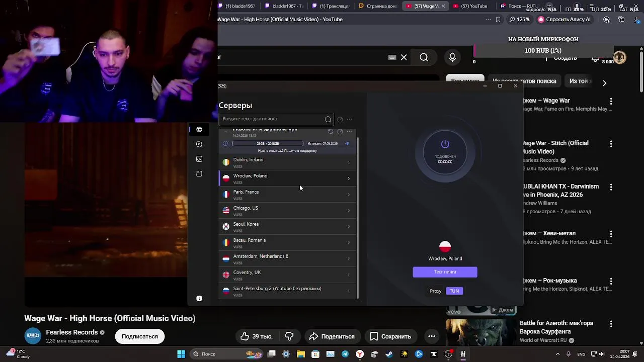Expand Dublin, Ireland server details arrow
Screen dimensions: 644x362
pyautogui.click(x=349, y=162)
